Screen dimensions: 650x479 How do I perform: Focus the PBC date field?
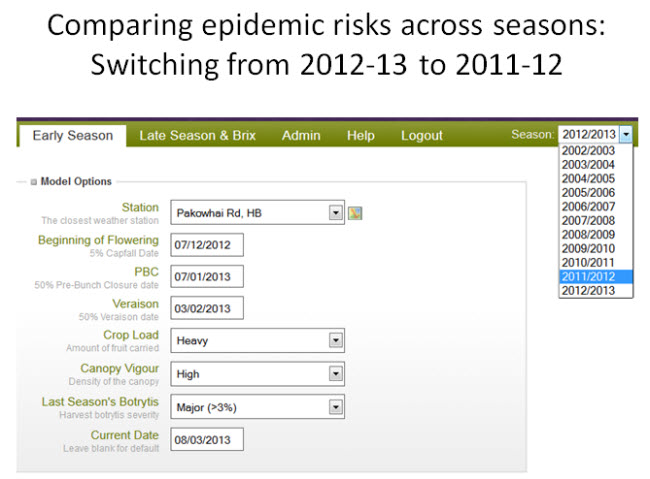click(207, 276)
